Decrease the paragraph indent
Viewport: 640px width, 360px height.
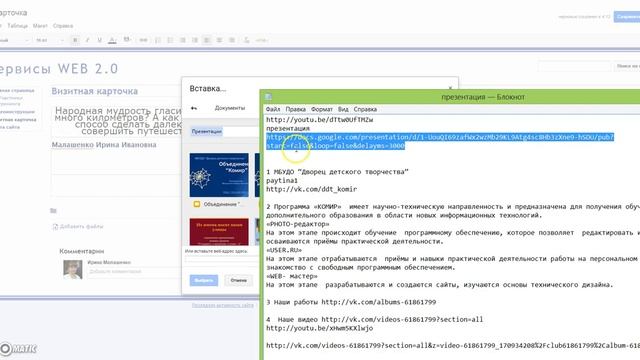click(183, 40)
